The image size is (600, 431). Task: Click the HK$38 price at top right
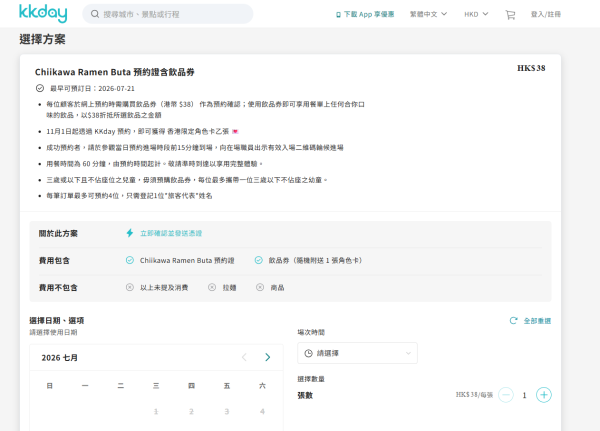coord(531,68)
